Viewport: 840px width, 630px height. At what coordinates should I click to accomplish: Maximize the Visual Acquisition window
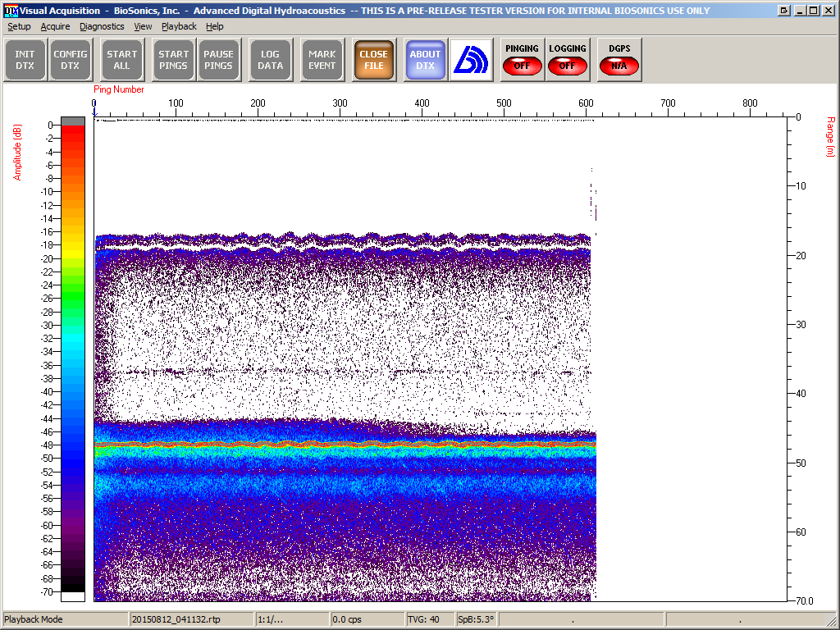813,10
